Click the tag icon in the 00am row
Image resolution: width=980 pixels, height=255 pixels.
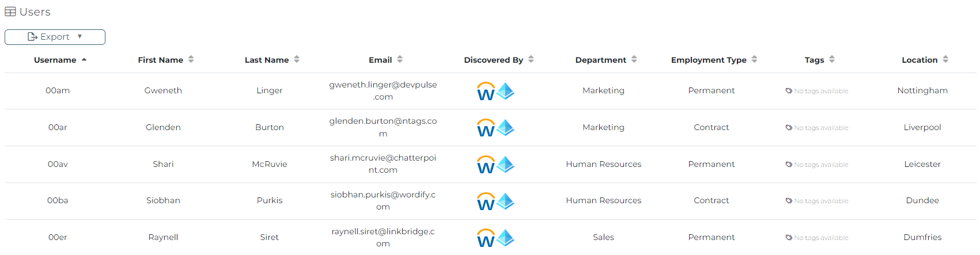[789, 91]
